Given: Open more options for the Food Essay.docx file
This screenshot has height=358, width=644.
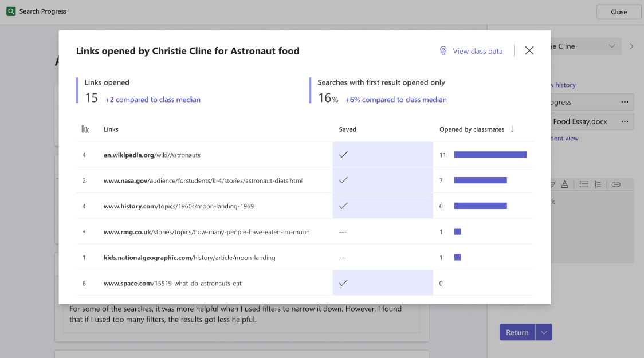Looking at the screenshot, I should 625,121.
